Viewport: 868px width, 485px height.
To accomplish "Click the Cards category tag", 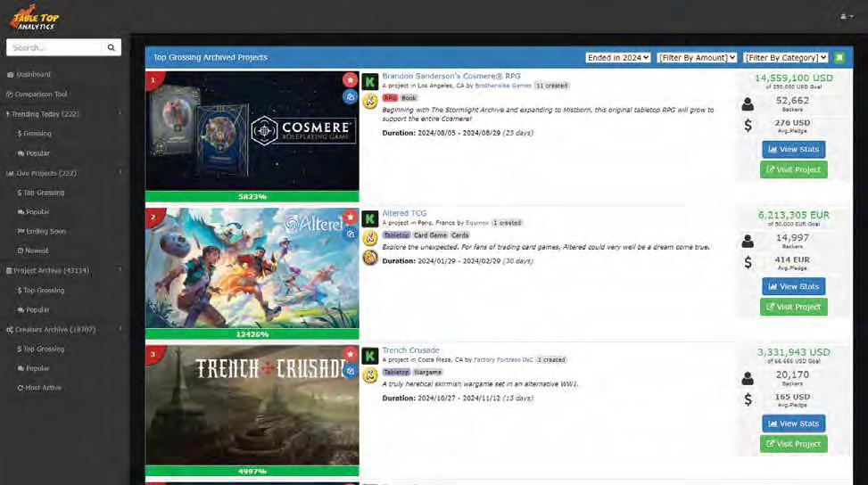I will pos(459,235).
